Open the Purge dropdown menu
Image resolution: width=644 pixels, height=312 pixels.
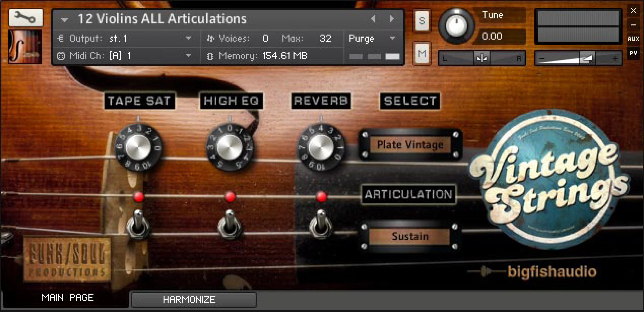point(372,38)
